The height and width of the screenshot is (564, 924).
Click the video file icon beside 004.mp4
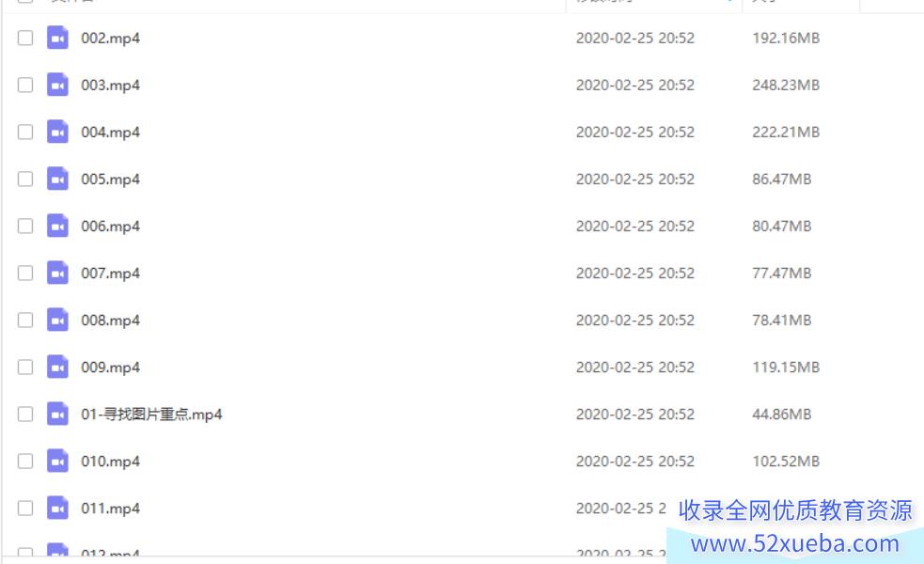[x=57, y=132]
